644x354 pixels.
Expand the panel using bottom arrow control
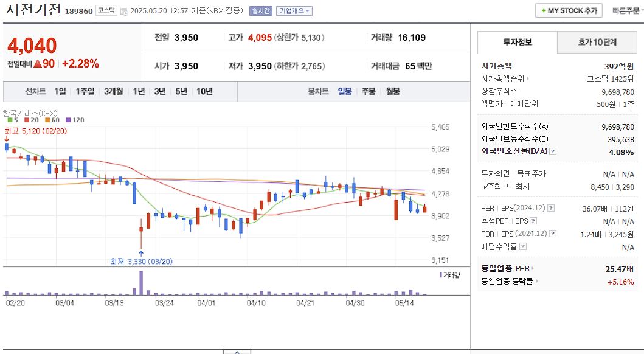coord(237,352)
